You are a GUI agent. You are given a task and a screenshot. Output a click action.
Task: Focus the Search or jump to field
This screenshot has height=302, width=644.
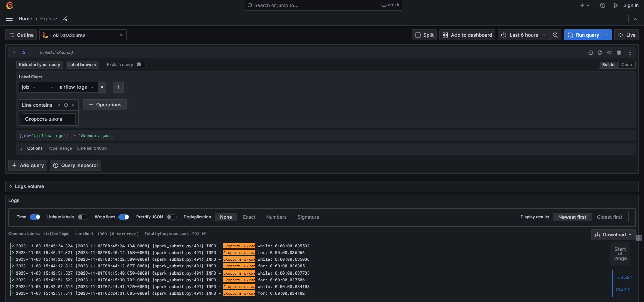coord(323,5)
